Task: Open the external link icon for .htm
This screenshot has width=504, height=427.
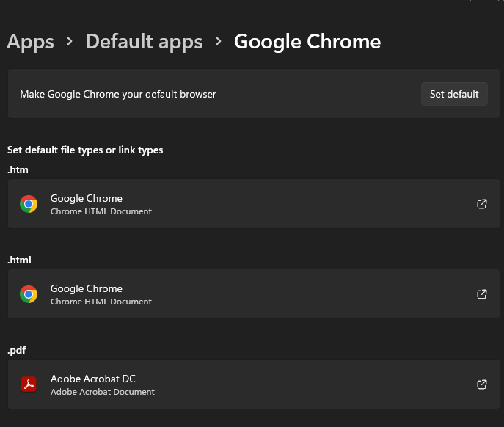Action: point(482,204)
